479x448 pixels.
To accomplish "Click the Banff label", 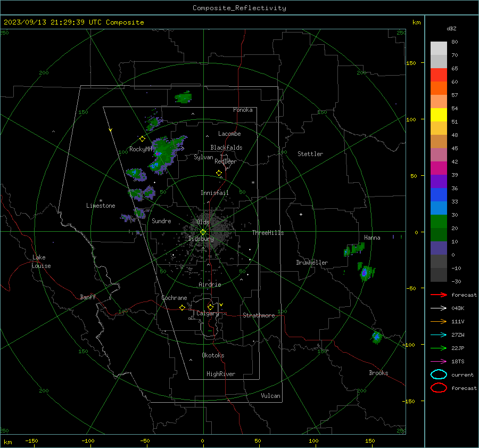I will 88,297.
